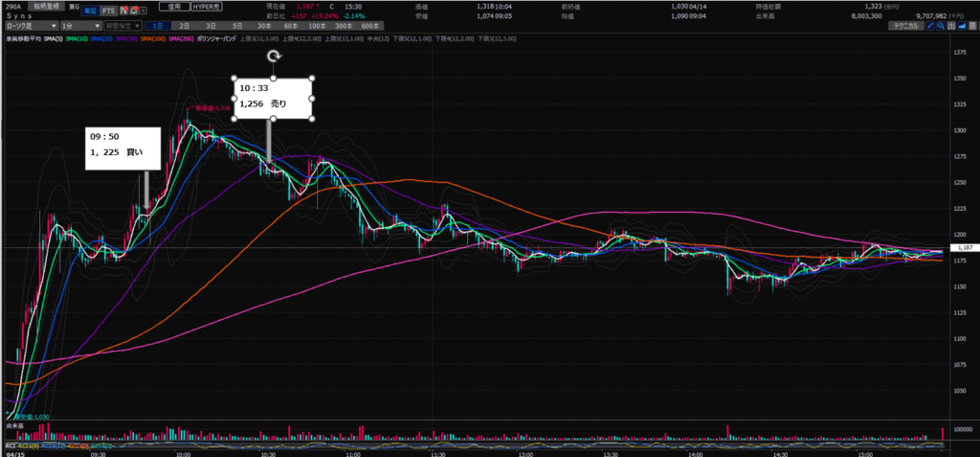Select the '300本' bar-count tab

coord(344,26)
